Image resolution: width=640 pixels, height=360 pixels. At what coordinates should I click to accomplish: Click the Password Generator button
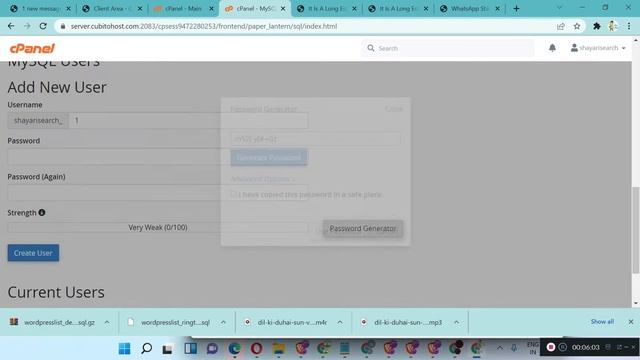pyautogui.click(x=363, y=228)
